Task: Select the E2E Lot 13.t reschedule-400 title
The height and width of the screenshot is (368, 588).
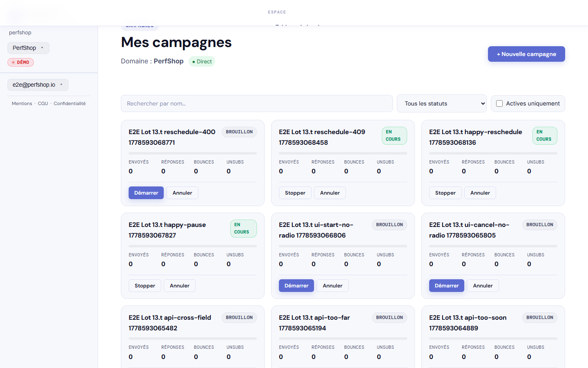Action: (172, 137)
